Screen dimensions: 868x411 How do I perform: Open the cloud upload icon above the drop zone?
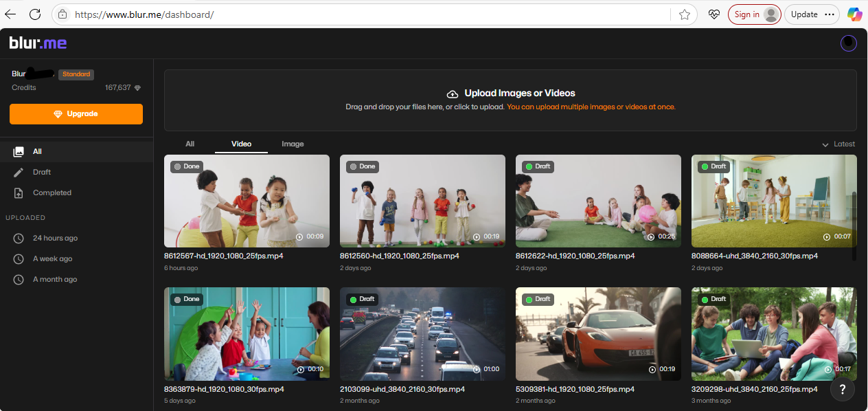pos(453,93)
